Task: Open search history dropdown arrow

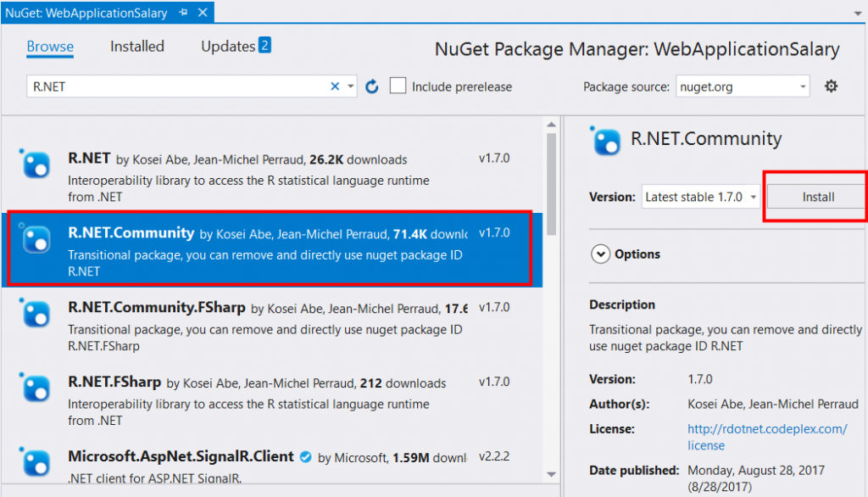Action: pyautogui.click(x=351, y=87)
